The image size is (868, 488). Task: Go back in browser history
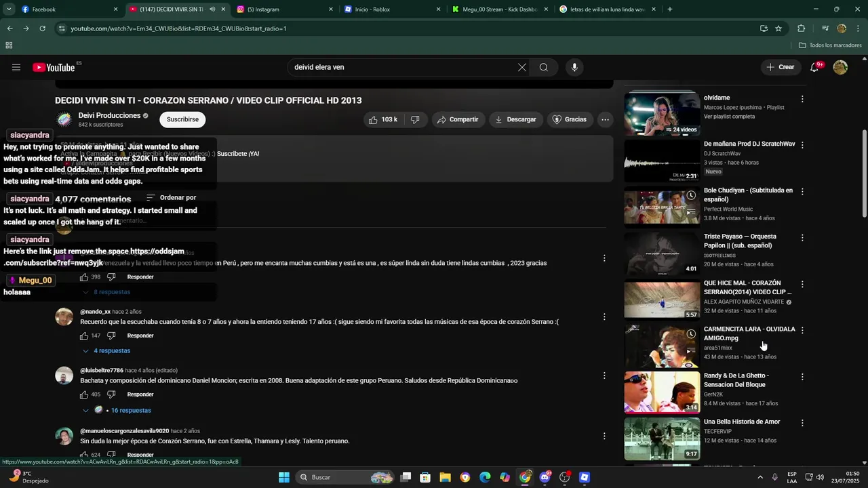click(x=9, y=28)
